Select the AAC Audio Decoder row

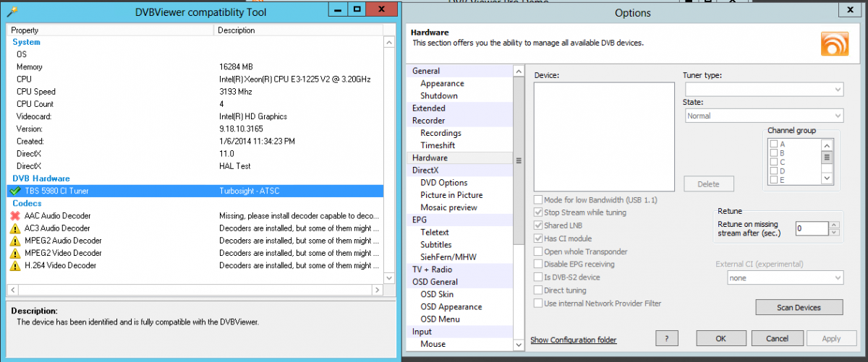coord(195,215)
